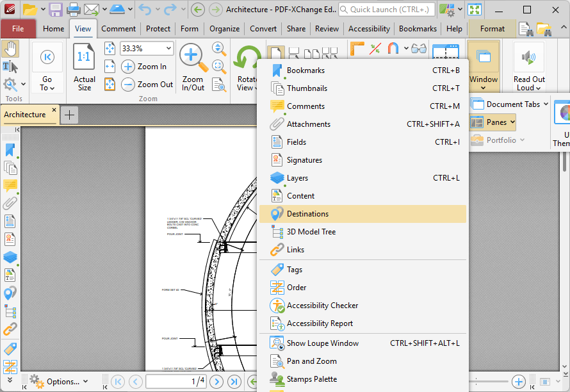Switch to the Organize ribbon tab
Image resolution: width=570 pixels, height=392 pixels.
click(x=224, y=29)
